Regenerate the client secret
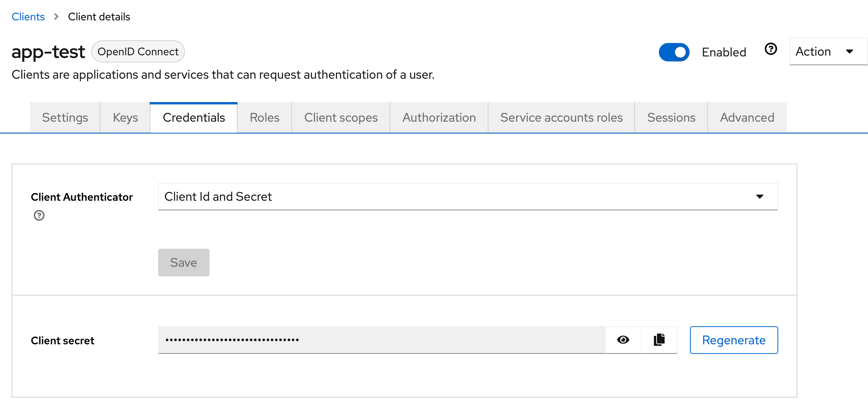The image size is (868, 413). tap(733, 340)
